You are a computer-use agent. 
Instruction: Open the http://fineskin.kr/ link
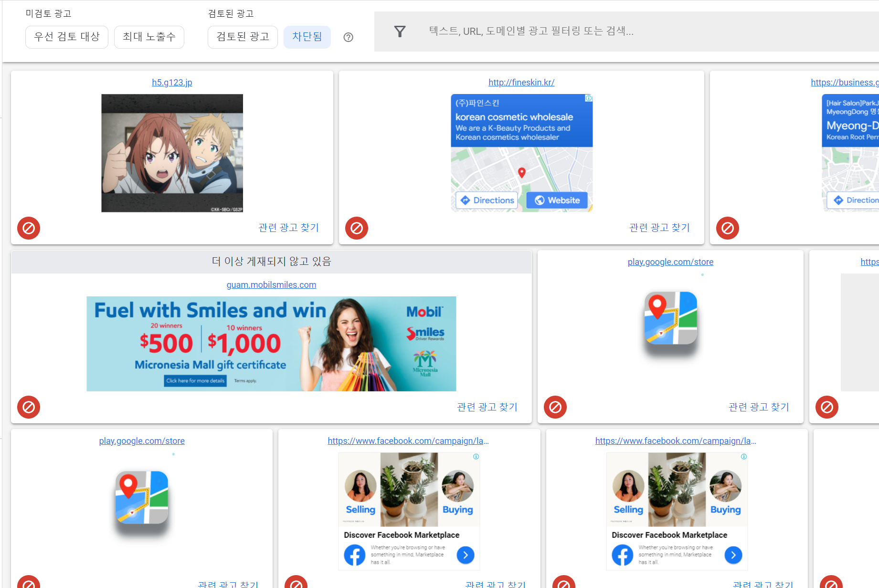click(x=521, y=83)
